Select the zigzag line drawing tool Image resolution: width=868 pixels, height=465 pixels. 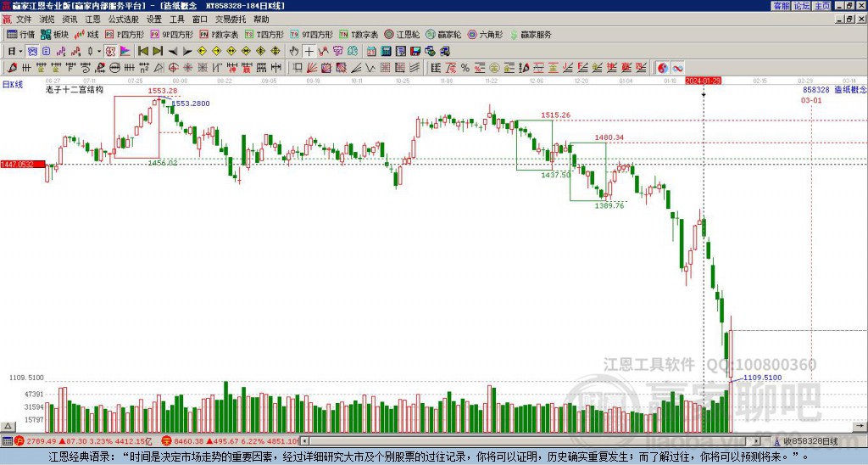370,68
